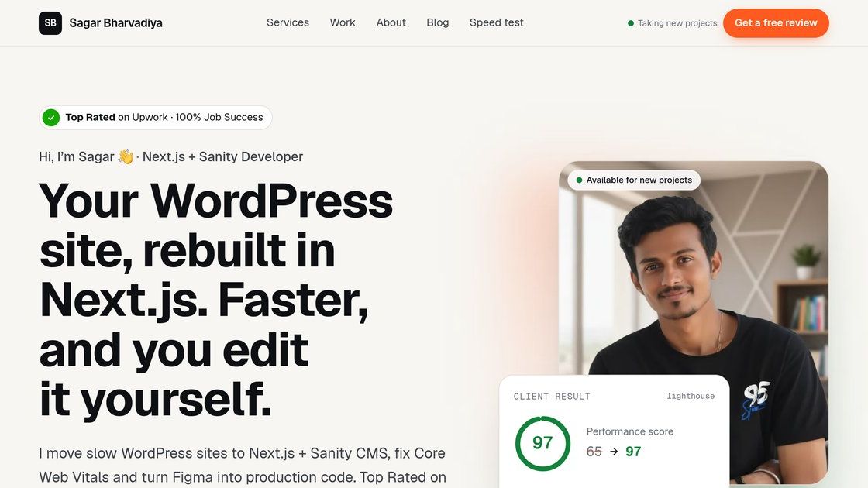Click the arrow between 65 and 97
Viewport: 868px width, 488px height.
pos(613,452)
